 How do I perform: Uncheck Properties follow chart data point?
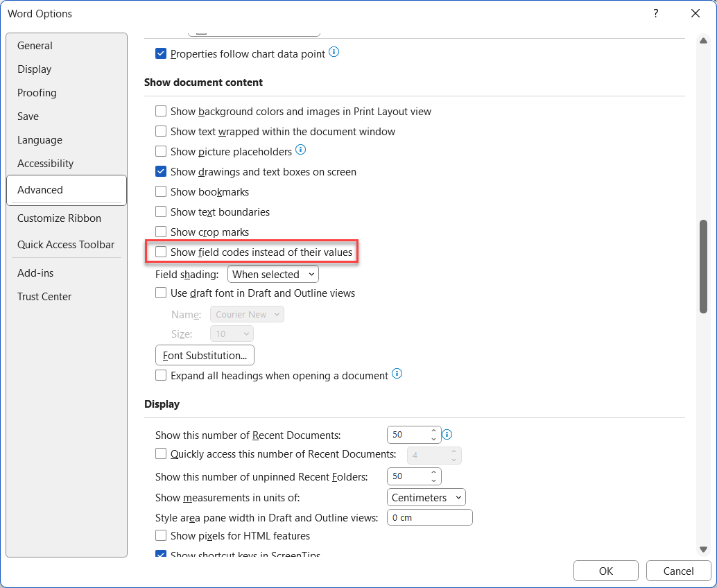(x=161, y=53)
